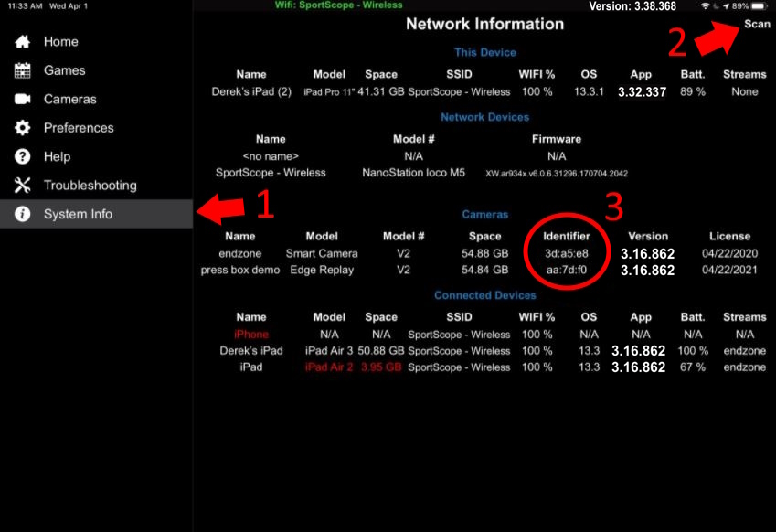Click the System Info icon
Image resolution: width=776 pixels, height=532 pixels.
[23, 214]
